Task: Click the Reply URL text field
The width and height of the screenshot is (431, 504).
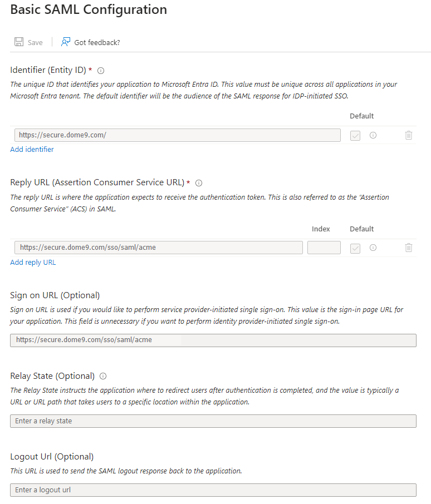Action: (x=158, y=248)
